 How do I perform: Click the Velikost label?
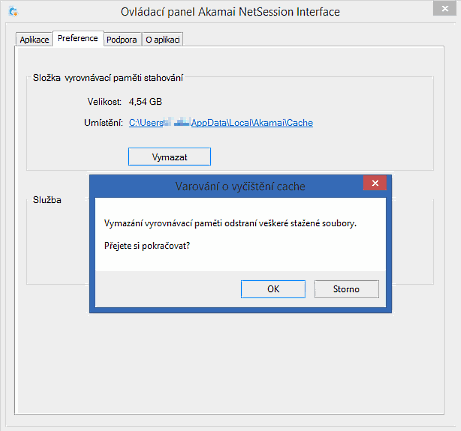coord(104,102)
